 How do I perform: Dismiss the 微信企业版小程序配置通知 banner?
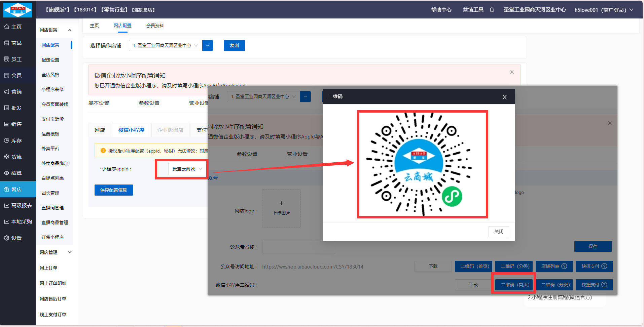click(x=512, y=72)
